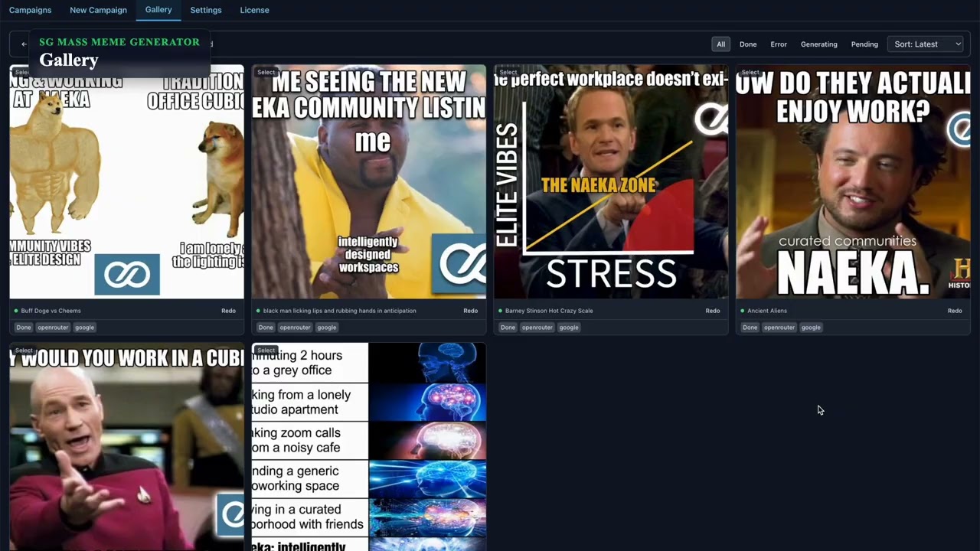Viewport: 980px width, 551px height.
Task: Click Done tag under Buff Doge vs Cheems
Action: [x=24, y=328]
